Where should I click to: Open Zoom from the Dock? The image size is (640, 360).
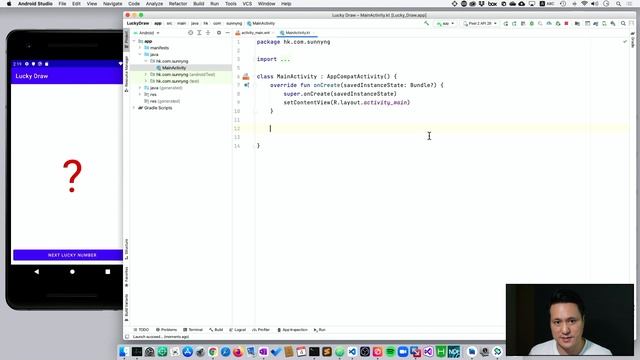[x=403, y=351]
